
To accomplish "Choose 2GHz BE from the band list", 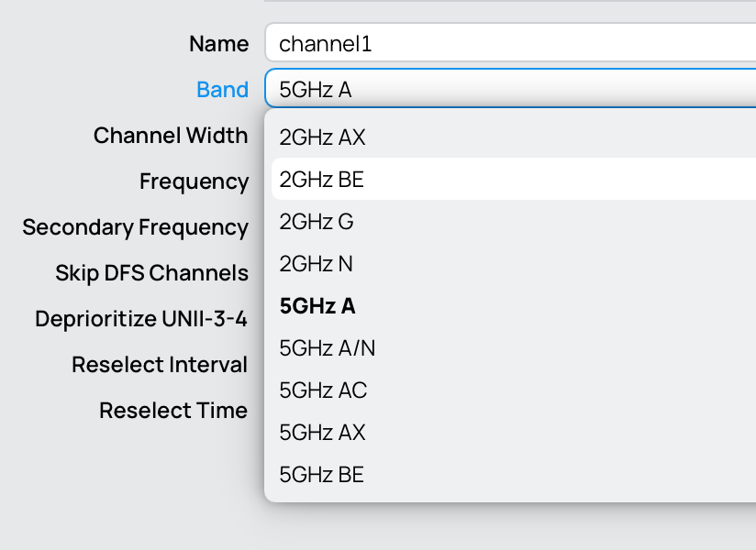I will 322,180.
